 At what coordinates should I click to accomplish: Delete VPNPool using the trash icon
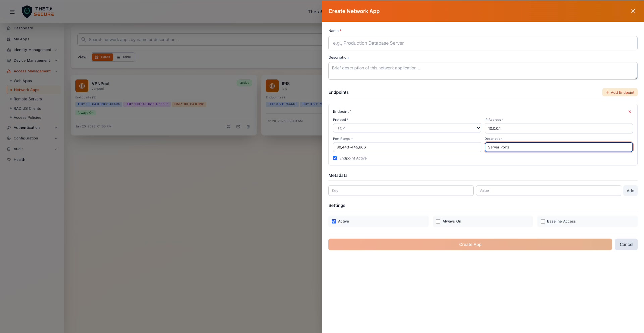click(248, 126)
